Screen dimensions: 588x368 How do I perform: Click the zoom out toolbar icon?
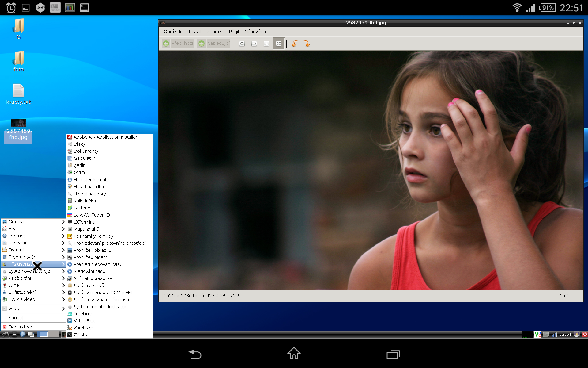(254, 44)
